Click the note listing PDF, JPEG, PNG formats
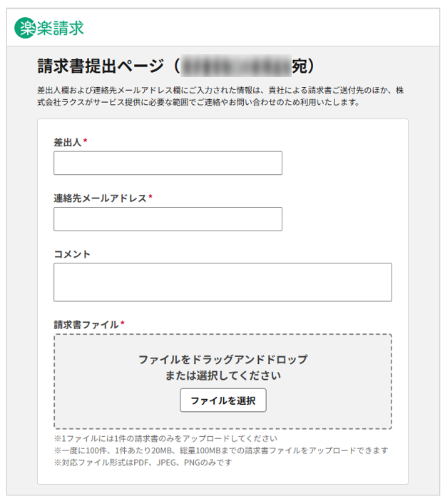The image size is (445, 504). (143, 462)
